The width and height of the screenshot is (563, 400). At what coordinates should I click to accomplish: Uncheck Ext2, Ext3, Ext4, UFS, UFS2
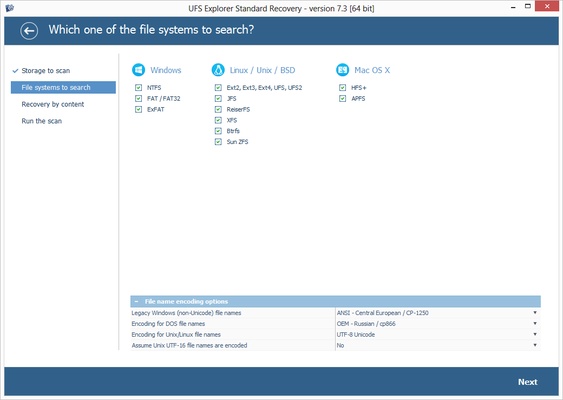pos(218,88)
